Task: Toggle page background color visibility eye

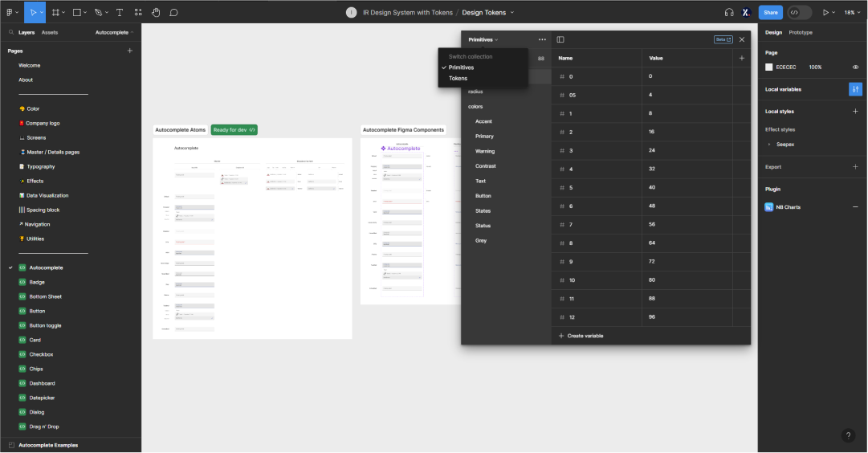Action: tap(855, 67)
